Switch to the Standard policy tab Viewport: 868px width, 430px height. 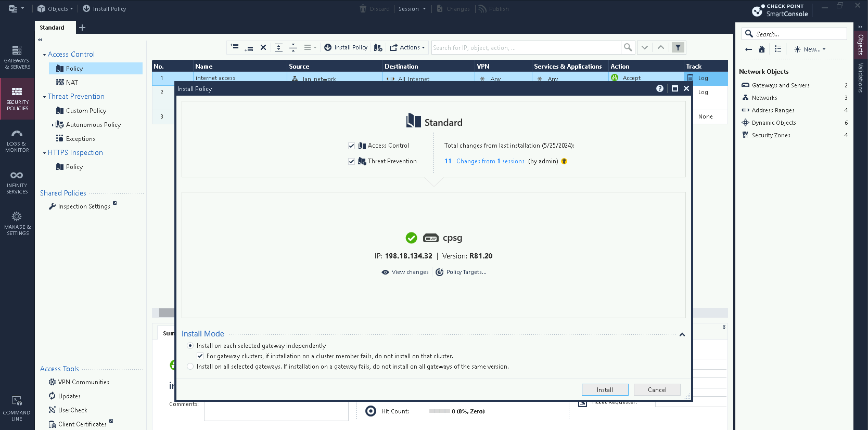[x=52, y=28]
